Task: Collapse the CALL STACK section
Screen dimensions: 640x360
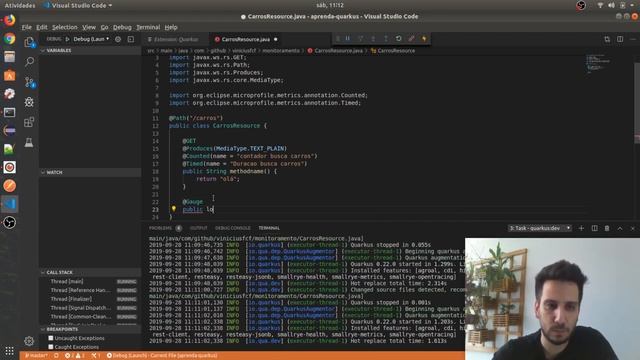Action: (90, 272)
